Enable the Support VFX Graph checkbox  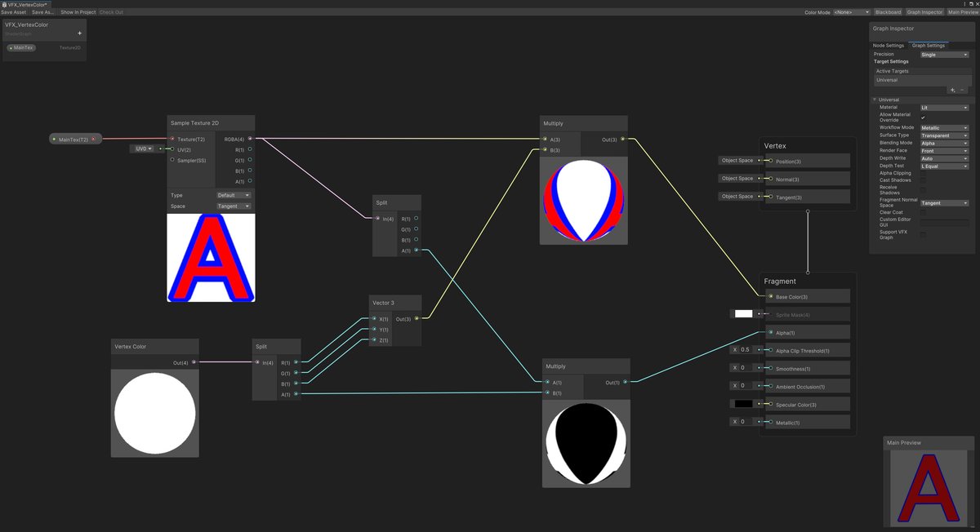pyautogui.click(x=922, y=233)
